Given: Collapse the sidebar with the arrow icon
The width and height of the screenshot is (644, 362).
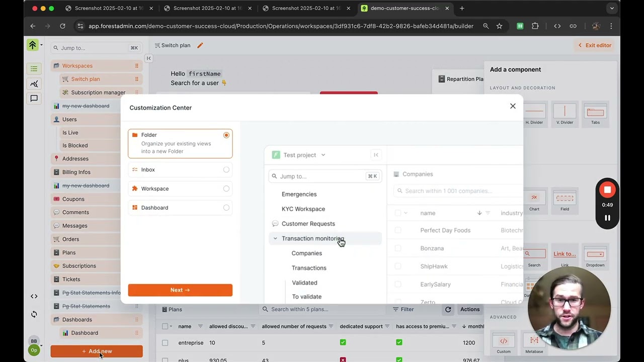Looking at the screenshot, I should click(148, 58).
